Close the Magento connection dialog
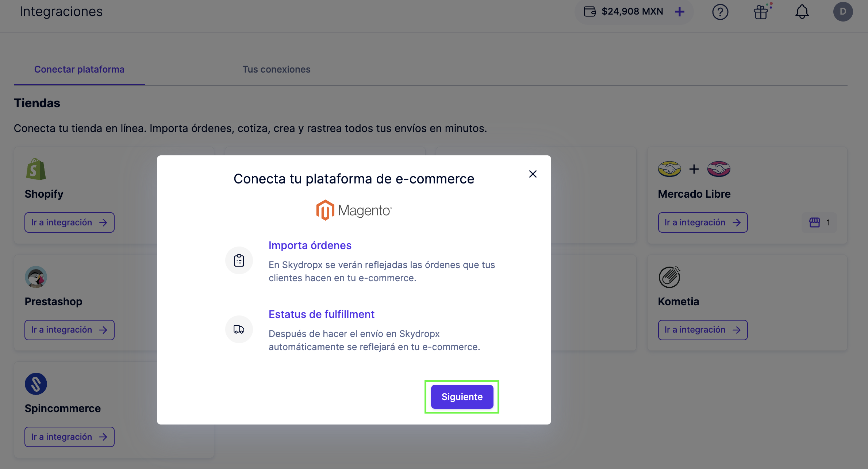This screenshot has height=469, width=868. (533, 174)
